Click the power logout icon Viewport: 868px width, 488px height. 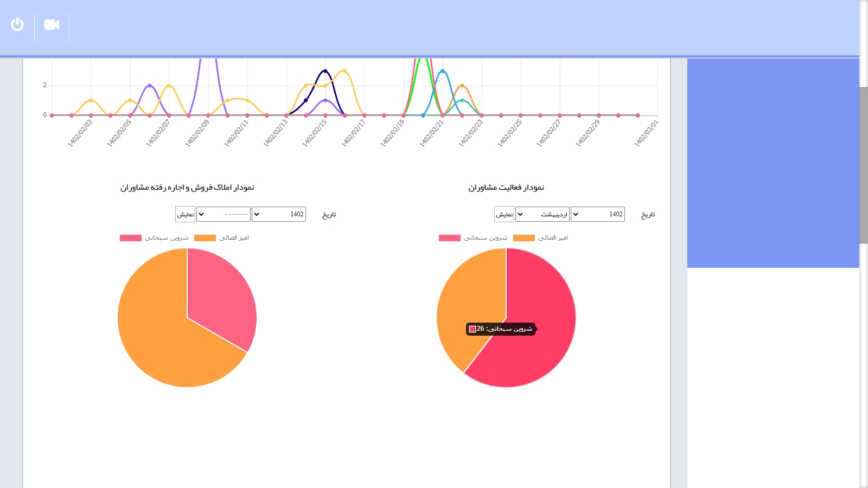[17, 24]
